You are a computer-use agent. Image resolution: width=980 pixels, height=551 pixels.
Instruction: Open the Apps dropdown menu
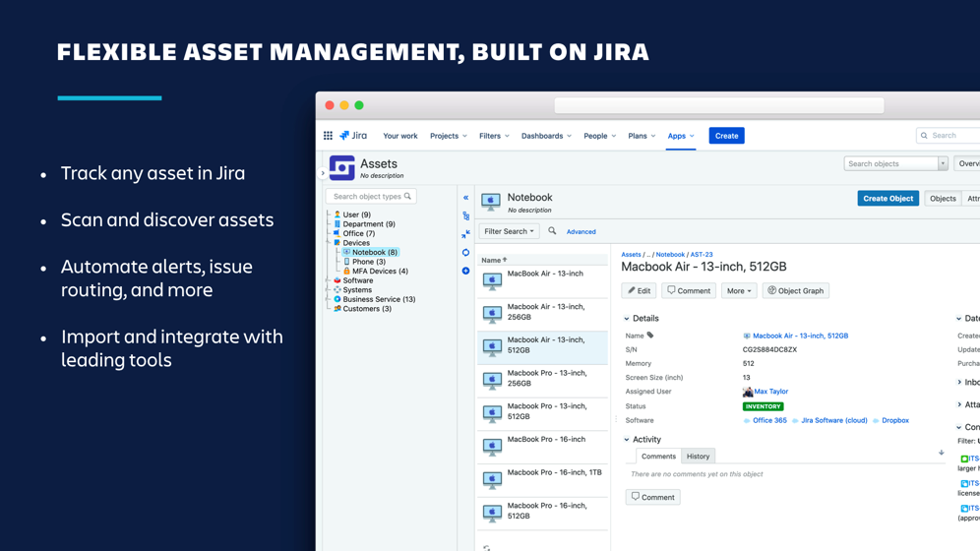tap(681, 136)
